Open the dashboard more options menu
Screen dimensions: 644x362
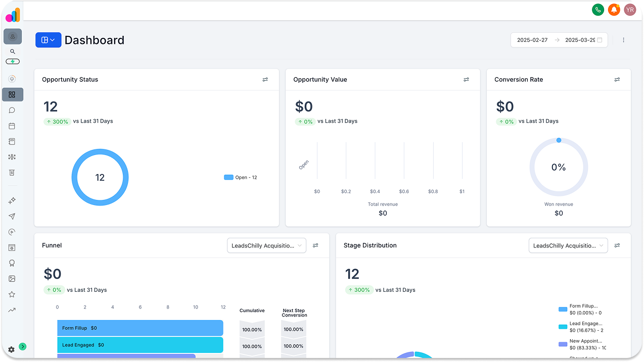pyautogui.click(x=623, y=40)
